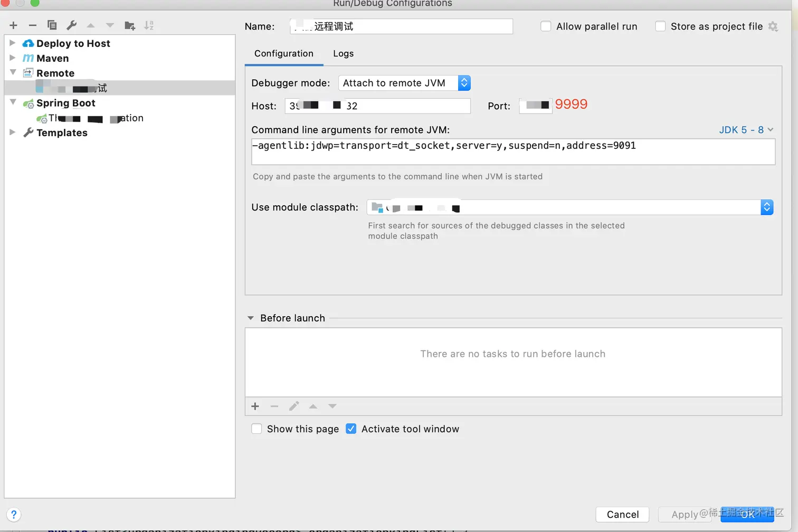Click the Maven m icon
Screen dimensions: 798x532
click(28, 58)
